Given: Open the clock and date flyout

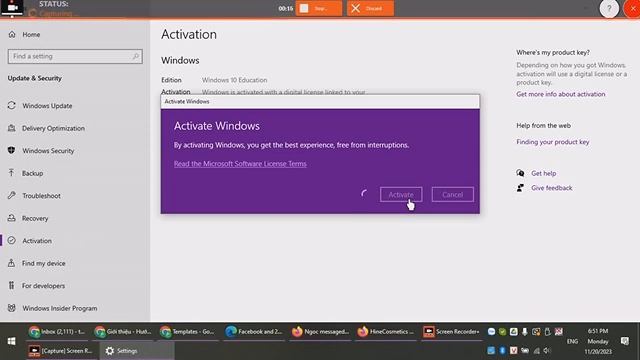Looking at the screenshot, I should point(598,341).
